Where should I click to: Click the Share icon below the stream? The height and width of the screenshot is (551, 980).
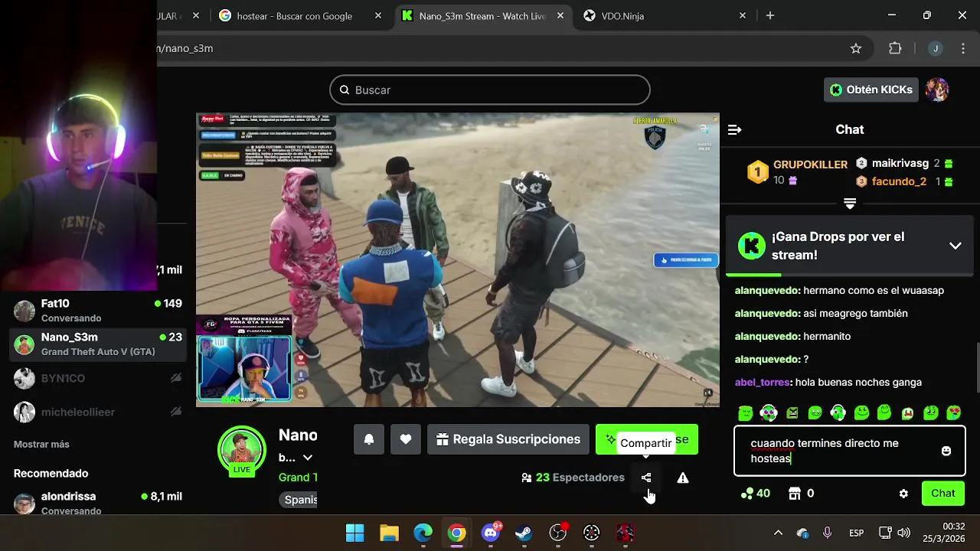click(x=646, y=478)
